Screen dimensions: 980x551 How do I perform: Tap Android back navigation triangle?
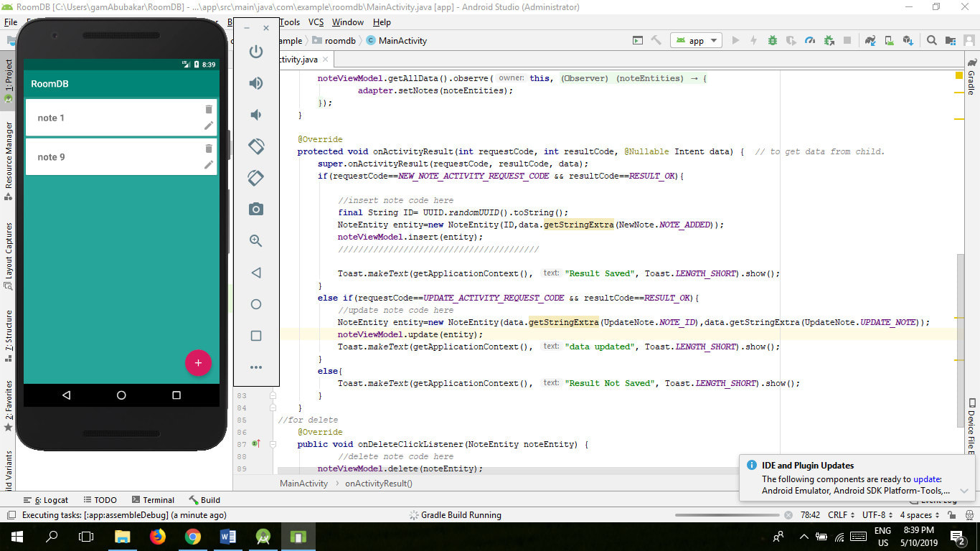(67, 395)
